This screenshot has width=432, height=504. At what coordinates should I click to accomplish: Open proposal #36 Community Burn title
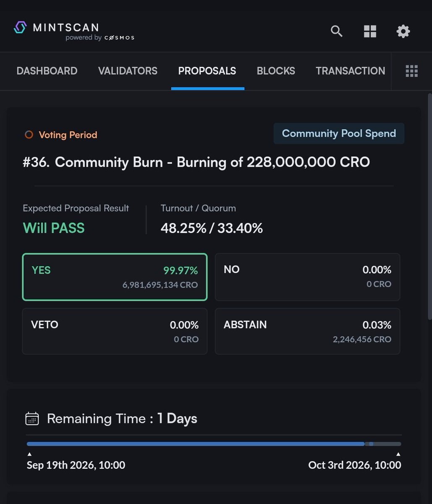(x=196, y=162)
